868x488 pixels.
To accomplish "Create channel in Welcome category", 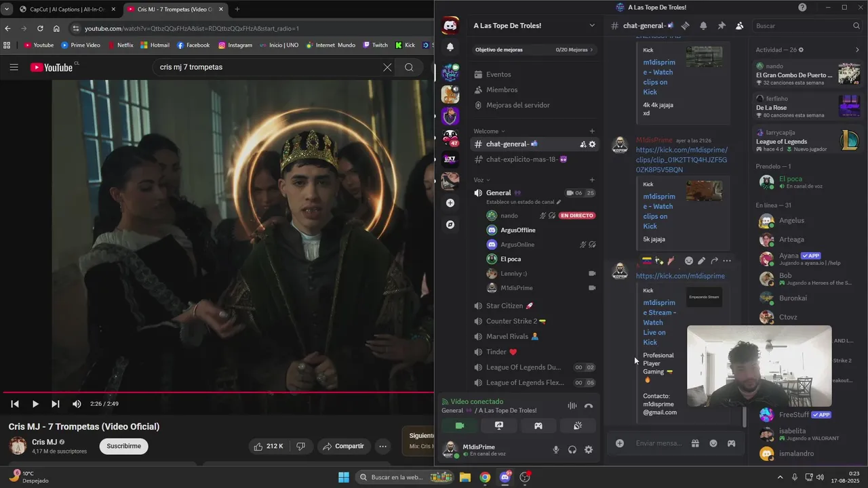I will click(592, 131).
